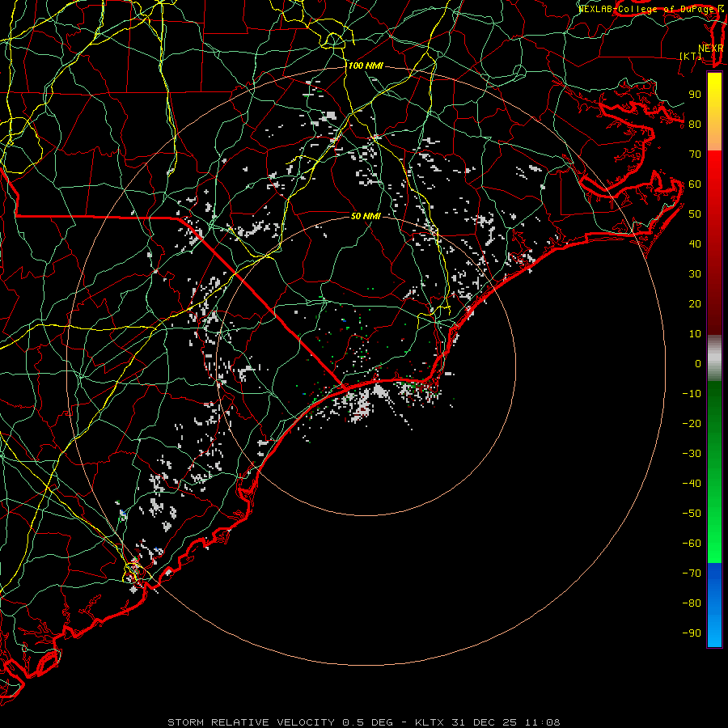
Task: Click the 50 NMI range ring label
Action: coord(366,216)
